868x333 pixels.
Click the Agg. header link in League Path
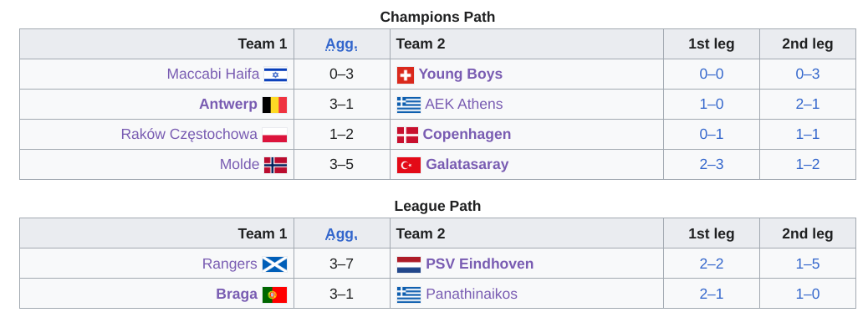click(341, 233)
